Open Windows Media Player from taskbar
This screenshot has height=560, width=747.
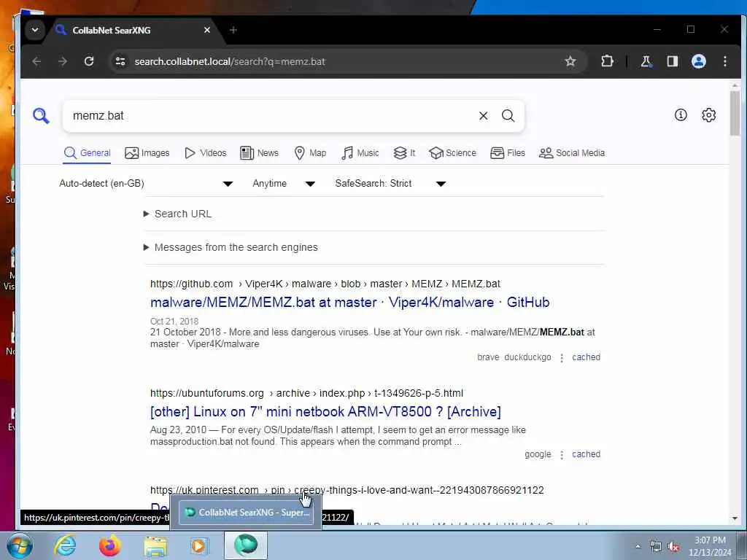point(198,545)
